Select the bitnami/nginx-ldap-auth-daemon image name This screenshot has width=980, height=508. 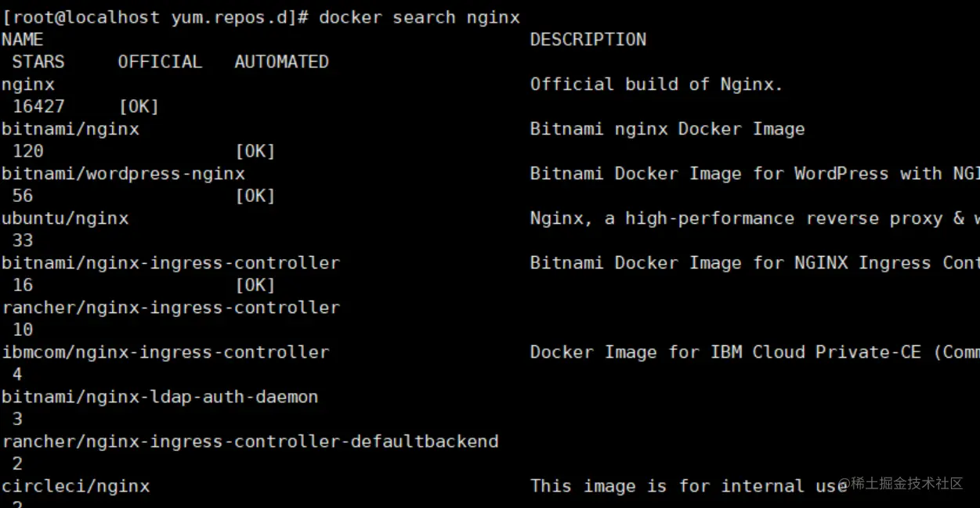click(160, 397)
